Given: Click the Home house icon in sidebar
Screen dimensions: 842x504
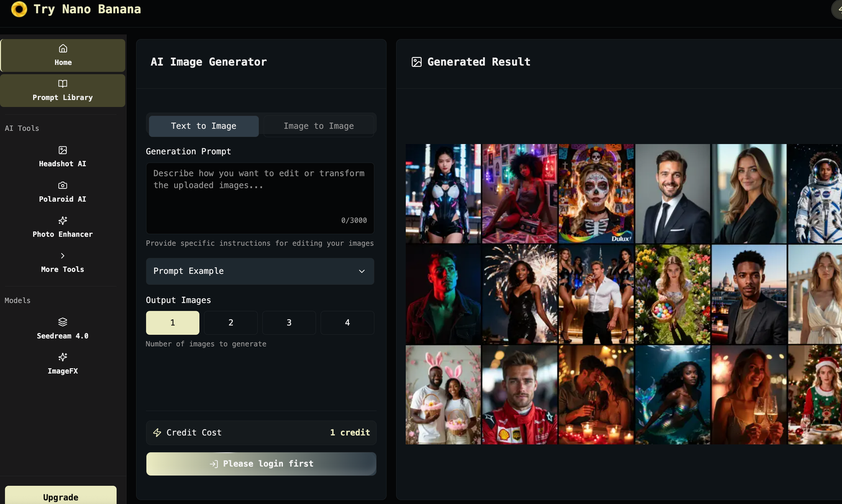Looking at the screenshot, I should [63, 48].
